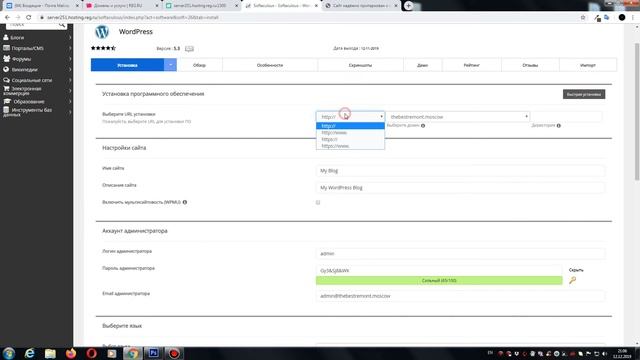Switch to the Рейтинг tab

(x=471, y=65)
